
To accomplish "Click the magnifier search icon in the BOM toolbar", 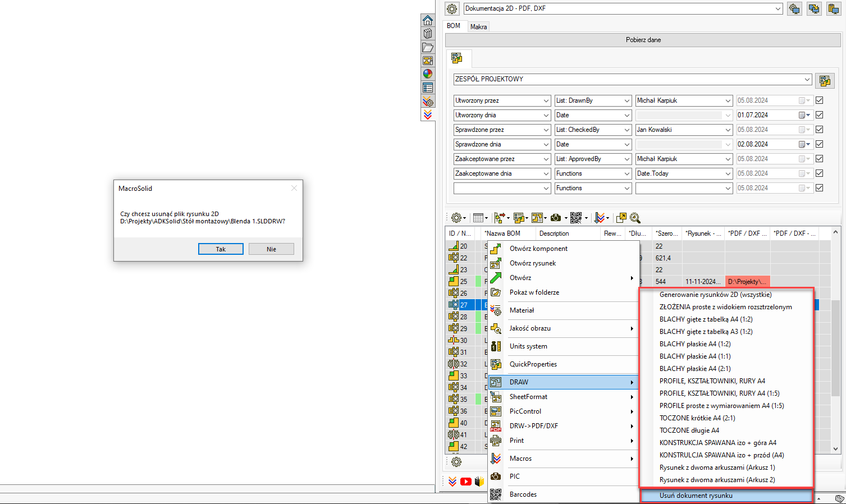I will [635, 218].
